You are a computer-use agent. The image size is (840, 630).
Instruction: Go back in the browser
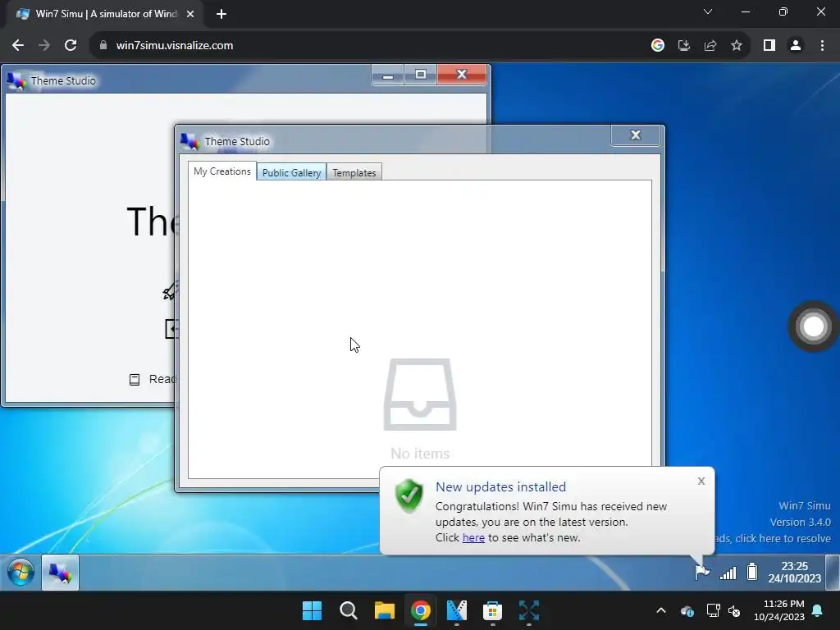(18, 46)
